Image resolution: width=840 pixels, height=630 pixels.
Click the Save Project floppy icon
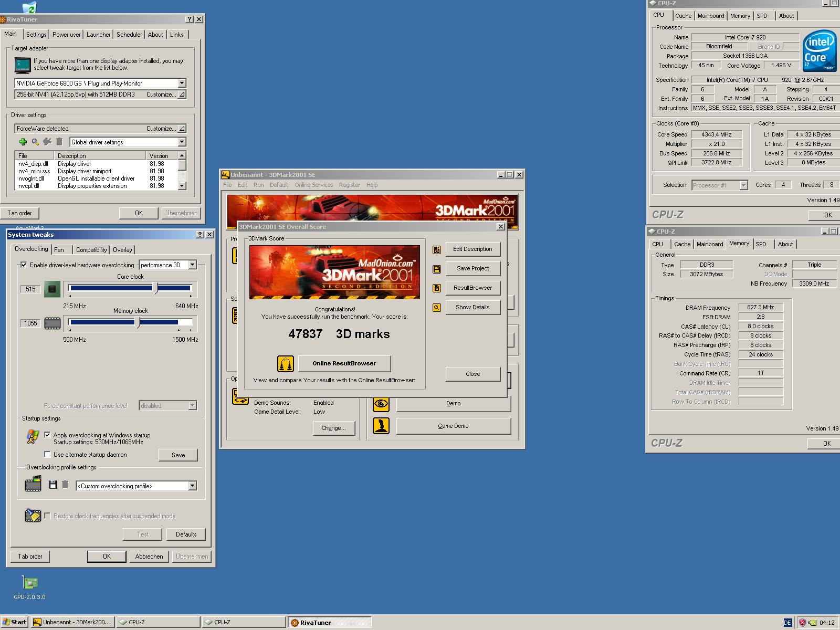coord(437,269)
